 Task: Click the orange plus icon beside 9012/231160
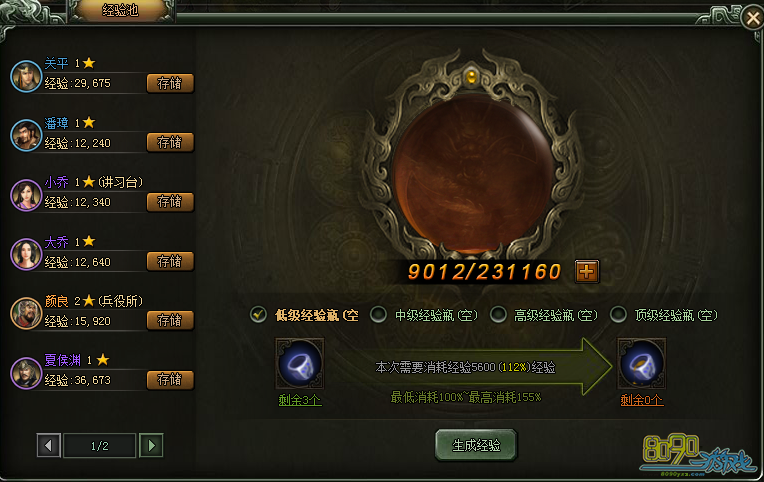tap(587, 271)
